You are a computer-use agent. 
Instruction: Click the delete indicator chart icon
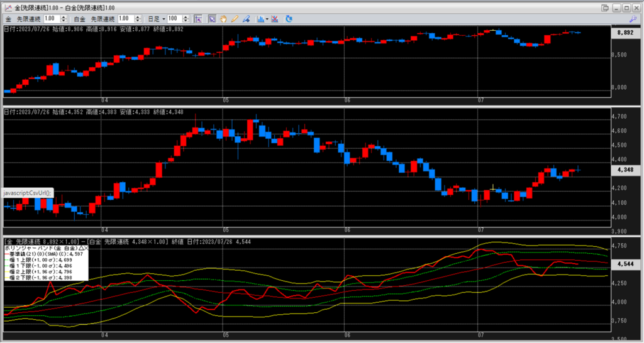click(x=275, y=19)
